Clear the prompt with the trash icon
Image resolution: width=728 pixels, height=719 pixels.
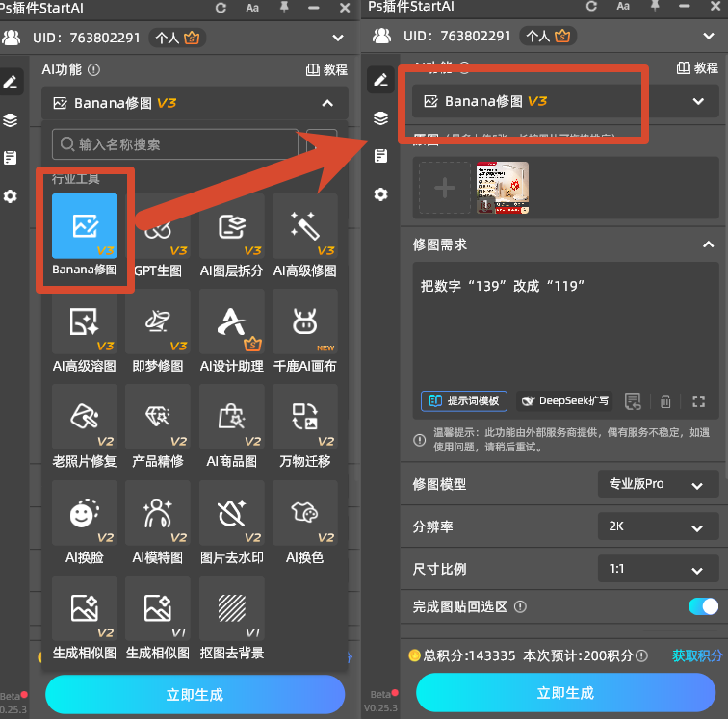coord(665,401)
